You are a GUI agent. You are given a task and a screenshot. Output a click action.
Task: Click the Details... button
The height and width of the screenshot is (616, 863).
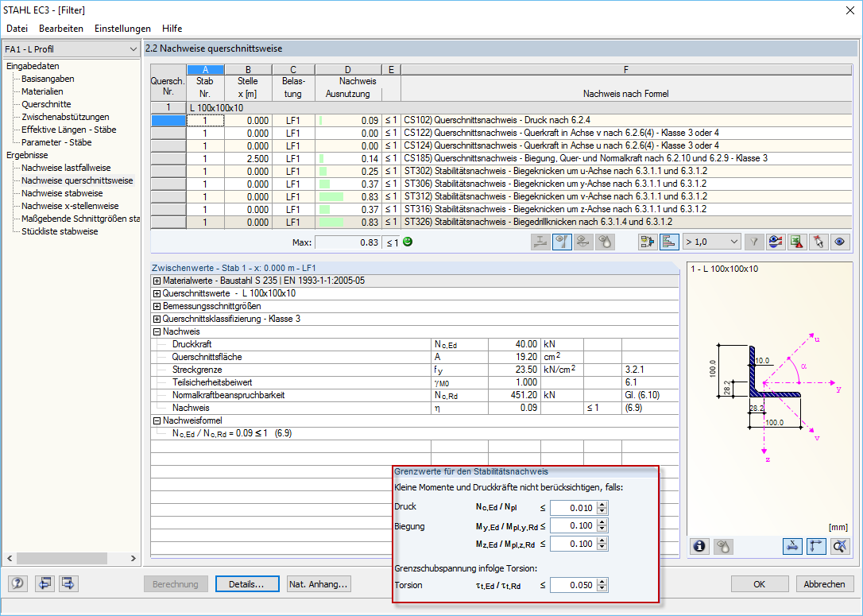[246, 584]
